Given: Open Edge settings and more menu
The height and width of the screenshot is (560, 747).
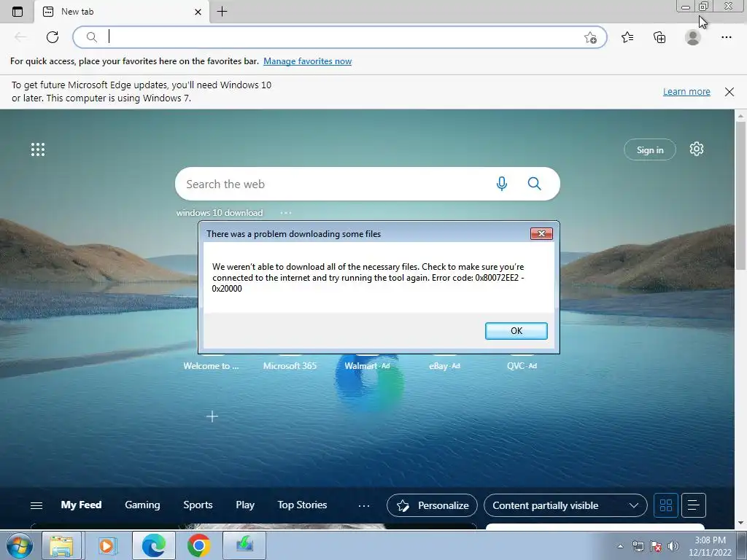Looking at the screenshot, I should pyautogui.click(x=726, y=37).
